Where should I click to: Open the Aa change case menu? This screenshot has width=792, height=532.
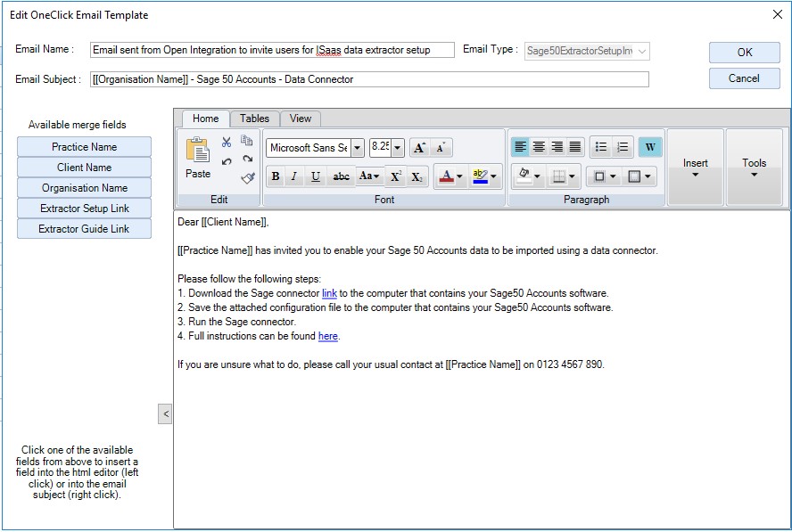click(368, 176)
